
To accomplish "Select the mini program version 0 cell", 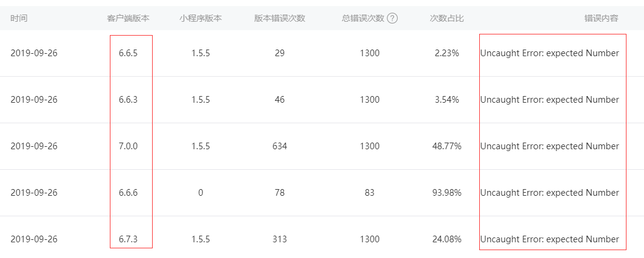I will point(200,193).
